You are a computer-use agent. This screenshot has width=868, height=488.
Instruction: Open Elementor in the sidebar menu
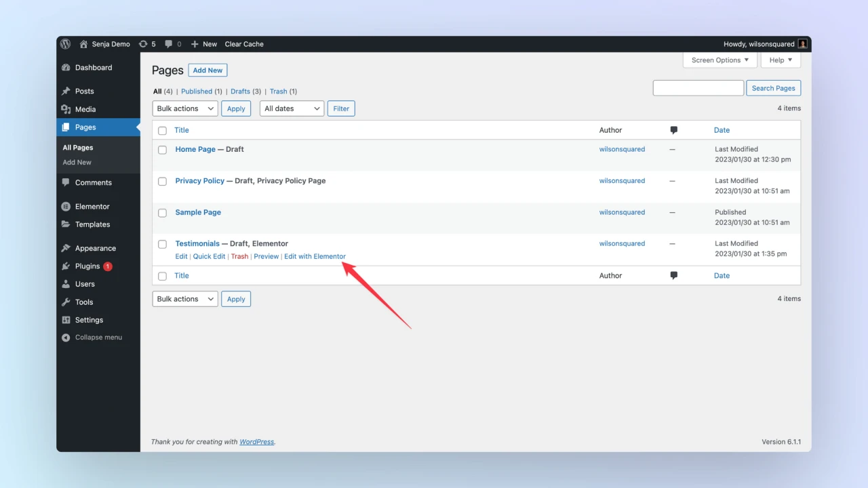coord(92,207)
